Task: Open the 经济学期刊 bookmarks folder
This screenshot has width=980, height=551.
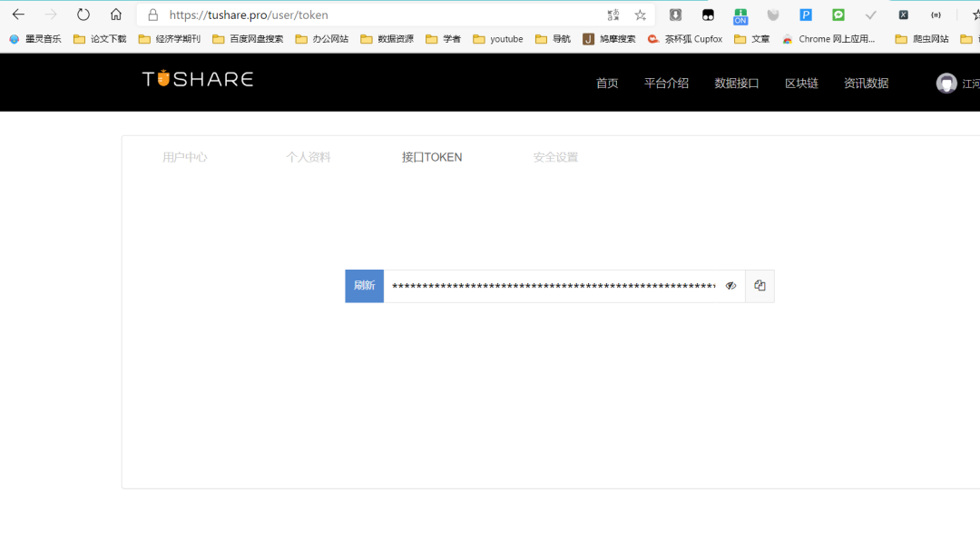Action: [x=170, y=39]
